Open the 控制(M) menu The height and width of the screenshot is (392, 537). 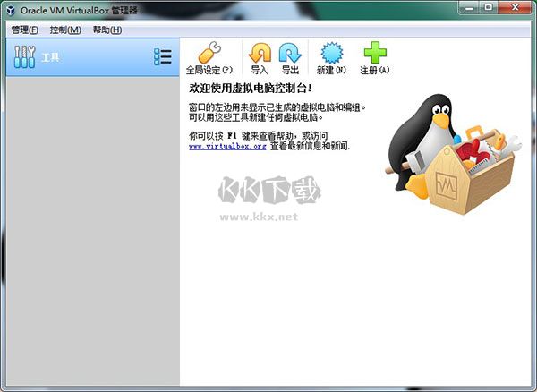click(65, 30)
